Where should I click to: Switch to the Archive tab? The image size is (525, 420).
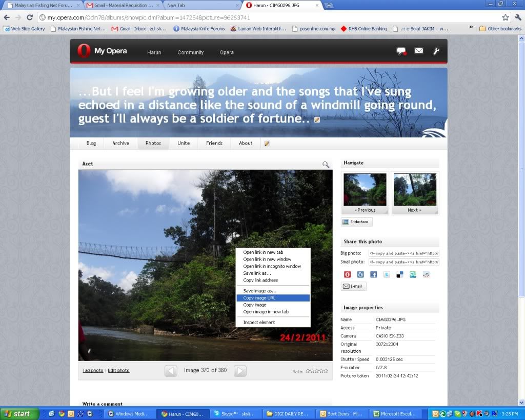pos(120,144)
